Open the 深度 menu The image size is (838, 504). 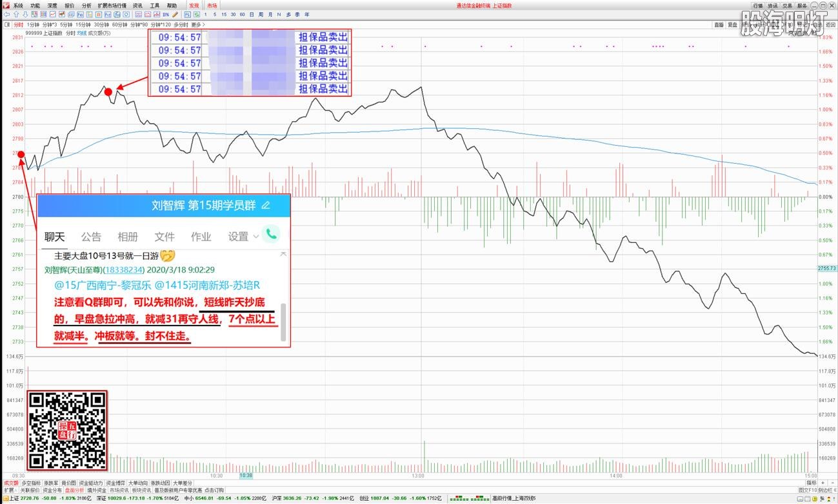click(52, 5)
